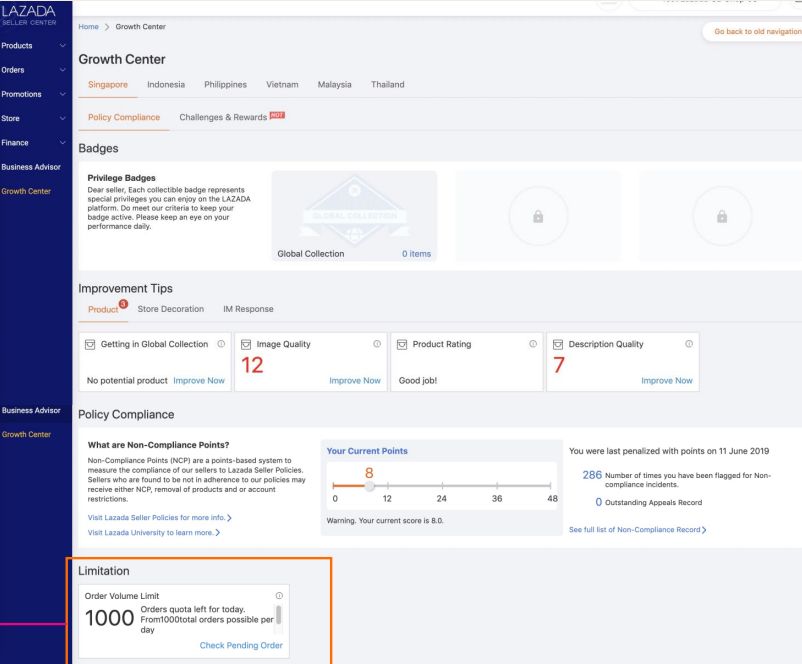Switch to the Indonesia country tab

(166, 84)
